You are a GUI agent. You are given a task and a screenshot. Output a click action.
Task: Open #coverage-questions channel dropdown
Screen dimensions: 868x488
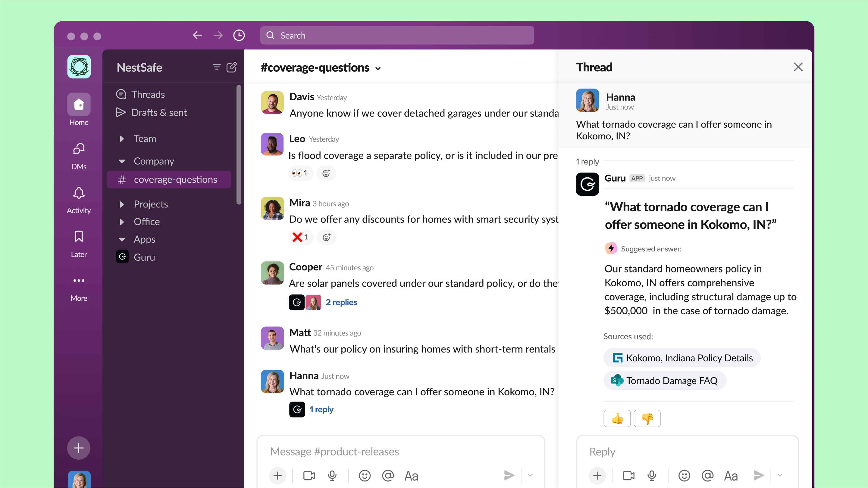click(378, 68)
